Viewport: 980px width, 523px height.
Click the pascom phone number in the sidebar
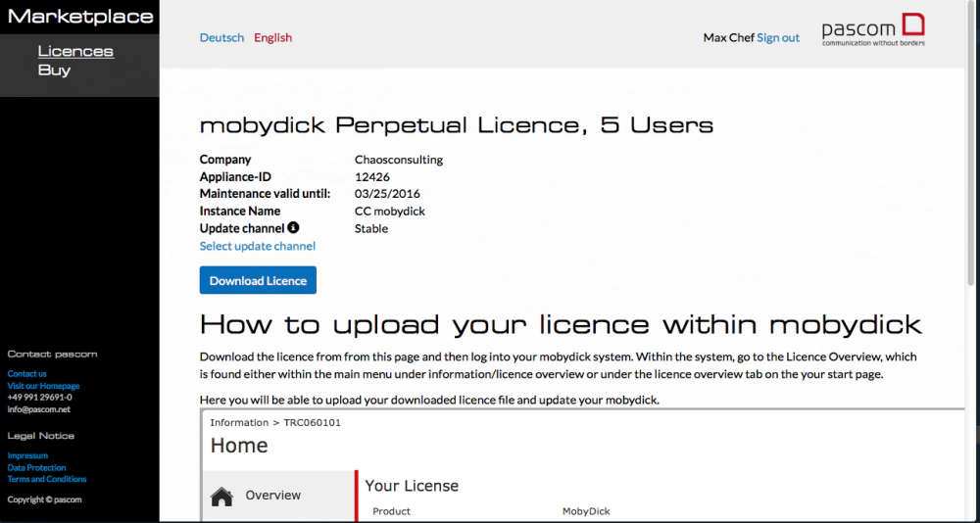coord(39,398)
